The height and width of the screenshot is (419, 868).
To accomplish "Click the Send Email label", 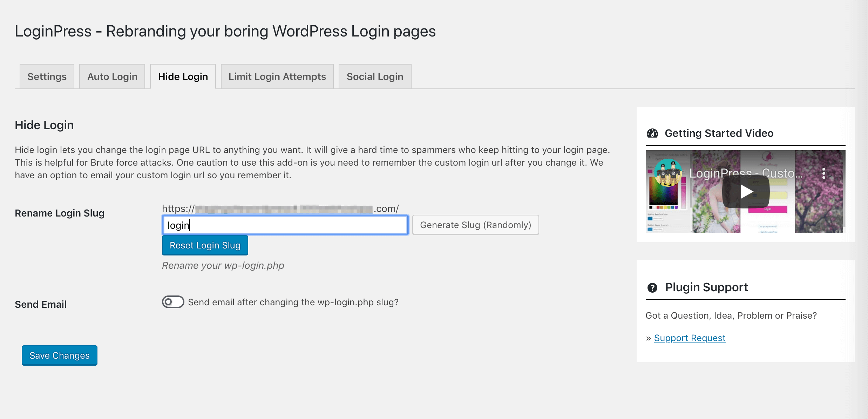I will click(41, 304).
